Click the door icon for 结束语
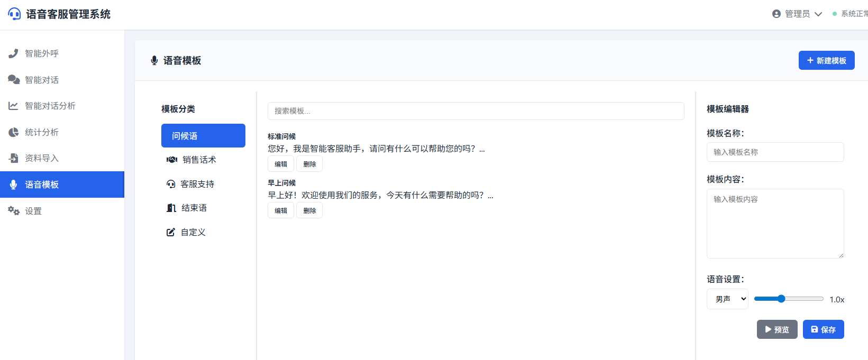This screenshot has height=360, width=868. point(171,208)
